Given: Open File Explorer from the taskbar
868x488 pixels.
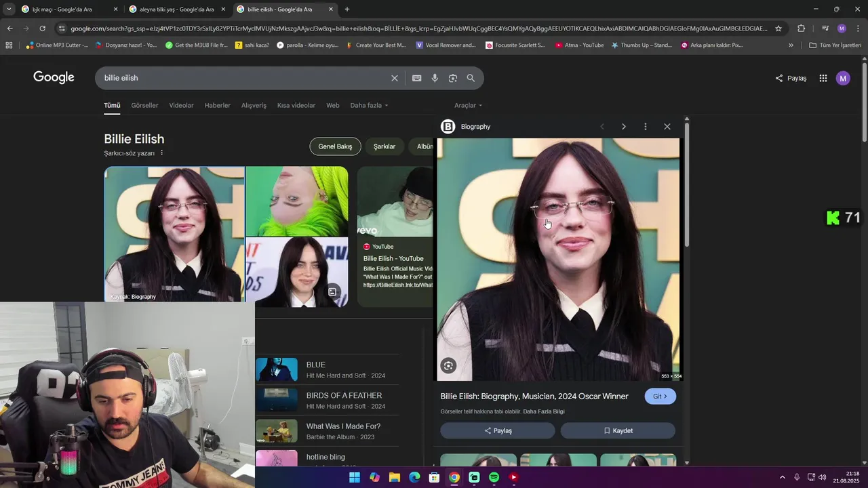Looking at the screenshot, I should click(x=394, y=477).
